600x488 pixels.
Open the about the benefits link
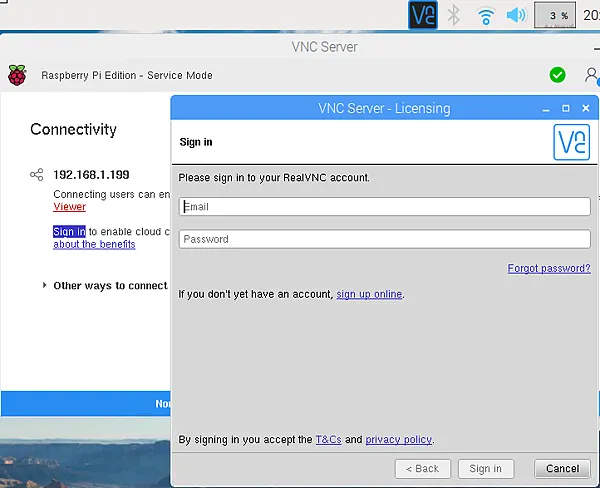pos(94,244)
